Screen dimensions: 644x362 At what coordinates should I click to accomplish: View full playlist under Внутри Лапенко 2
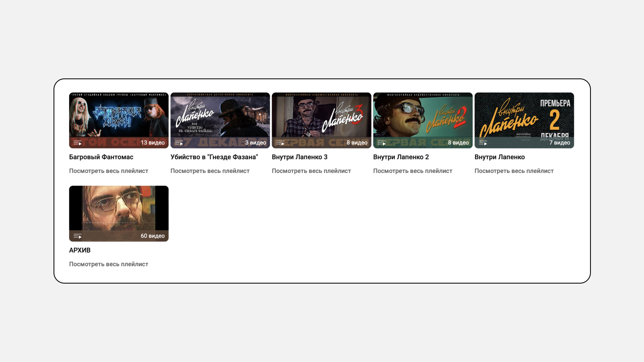[413, 171]
